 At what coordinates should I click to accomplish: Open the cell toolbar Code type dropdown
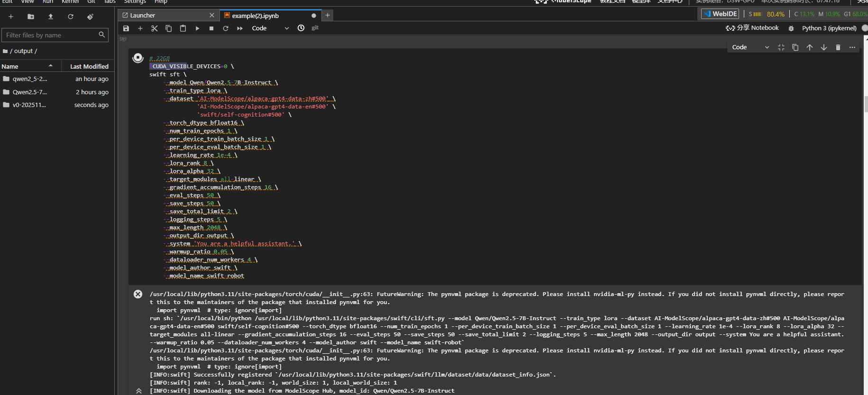(750, 47)
